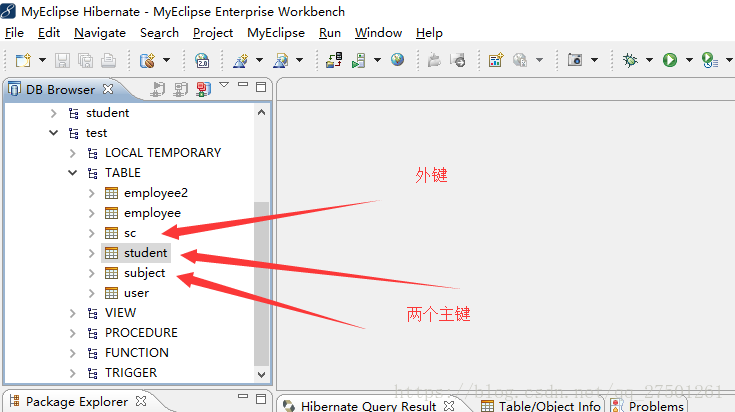
Task: Click the new wizard pencil toolbar icon
Action: [x=240, y=60]
